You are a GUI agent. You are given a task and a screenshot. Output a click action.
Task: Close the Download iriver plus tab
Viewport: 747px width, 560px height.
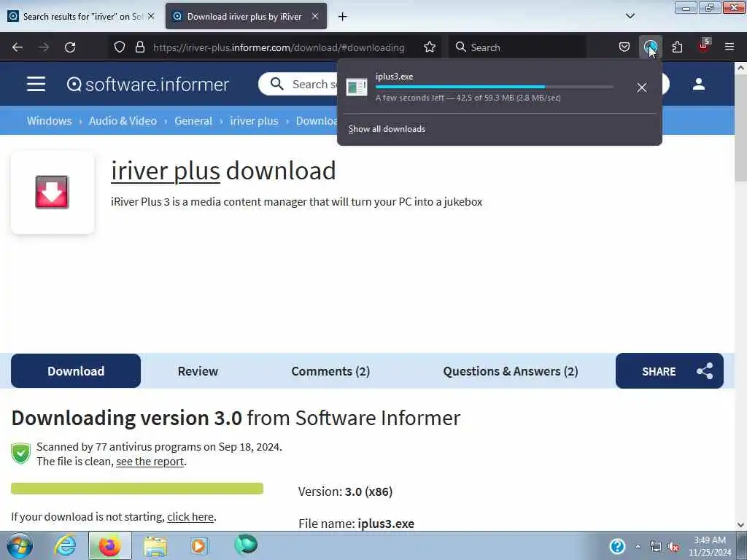pos(315,16)
